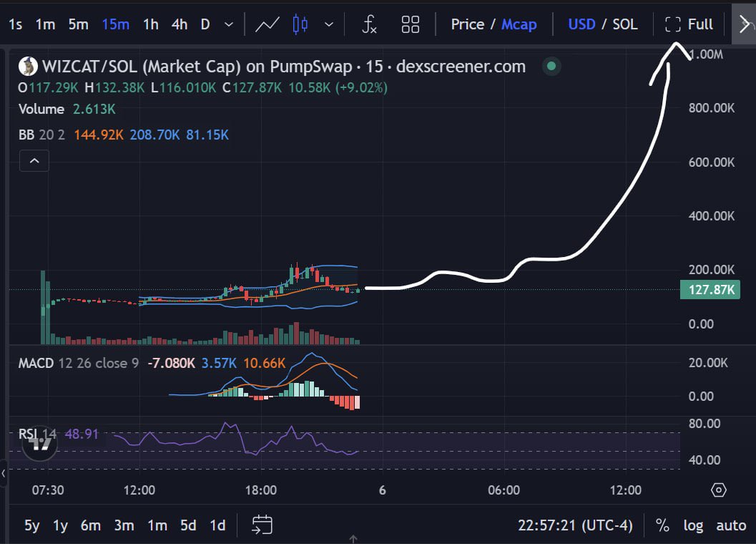Toggle percent scale mode

pyautogui.click(x=662, y=525)
